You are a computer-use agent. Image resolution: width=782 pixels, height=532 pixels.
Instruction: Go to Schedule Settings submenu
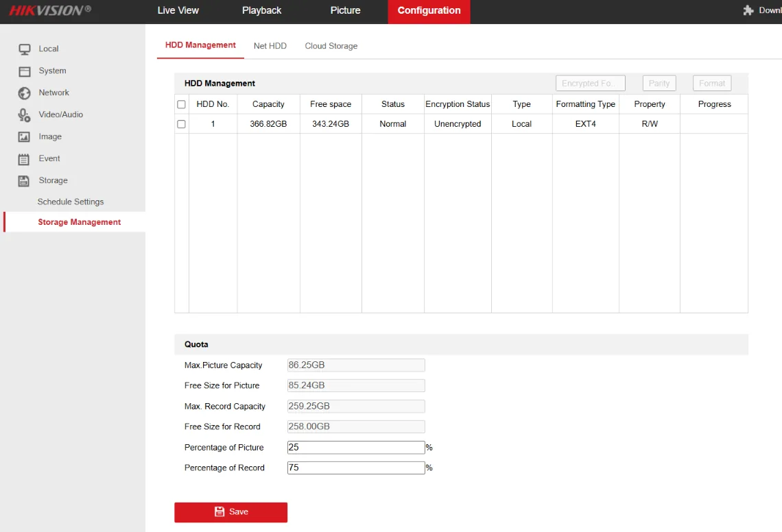coord(71,202)
